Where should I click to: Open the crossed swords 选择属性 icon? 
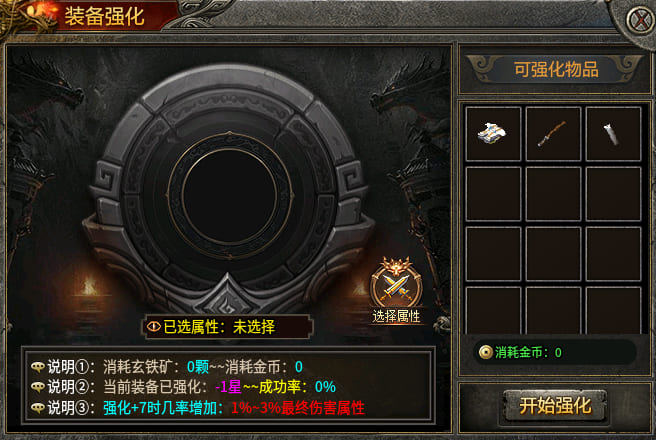pyautogui.click(x=396, y=283)
